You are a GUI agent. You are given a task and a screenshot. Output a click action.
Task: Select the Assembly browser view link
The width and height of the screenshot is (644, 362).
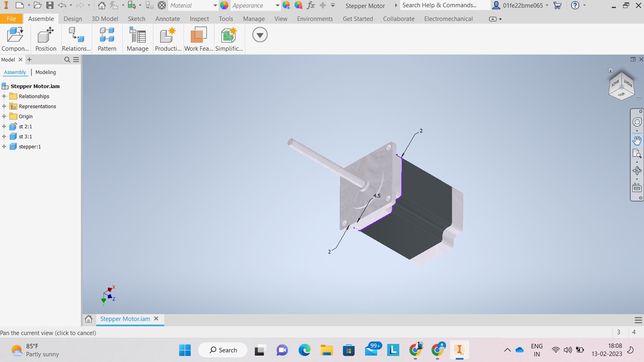(15, 72)
